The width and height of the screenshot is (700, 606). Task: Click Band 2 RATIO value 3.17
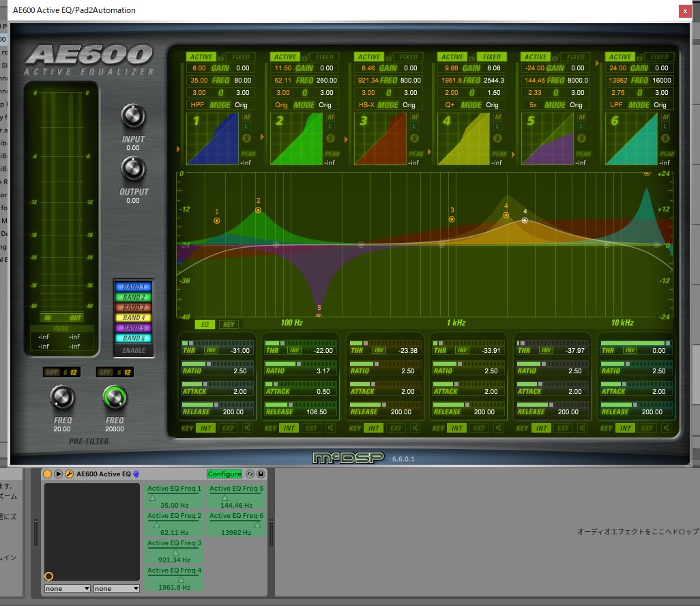(x=323, y=371)
